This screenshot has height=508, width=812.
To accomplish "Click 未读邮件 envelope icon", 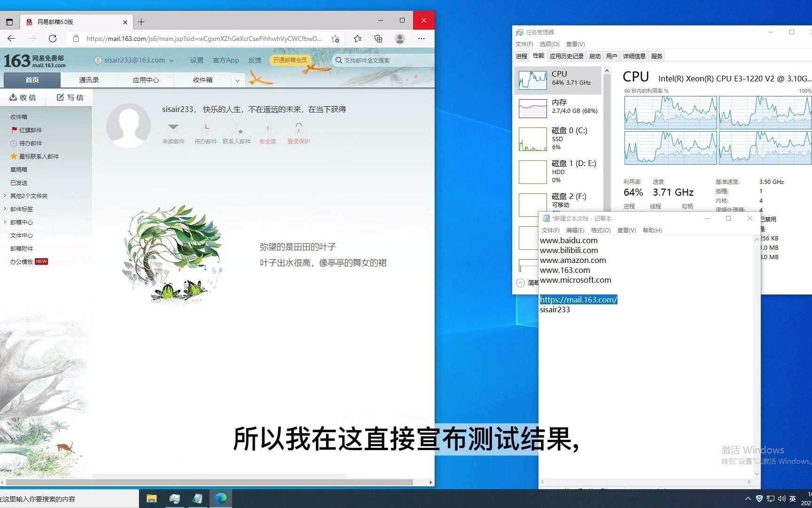I will tap(173, 127).
